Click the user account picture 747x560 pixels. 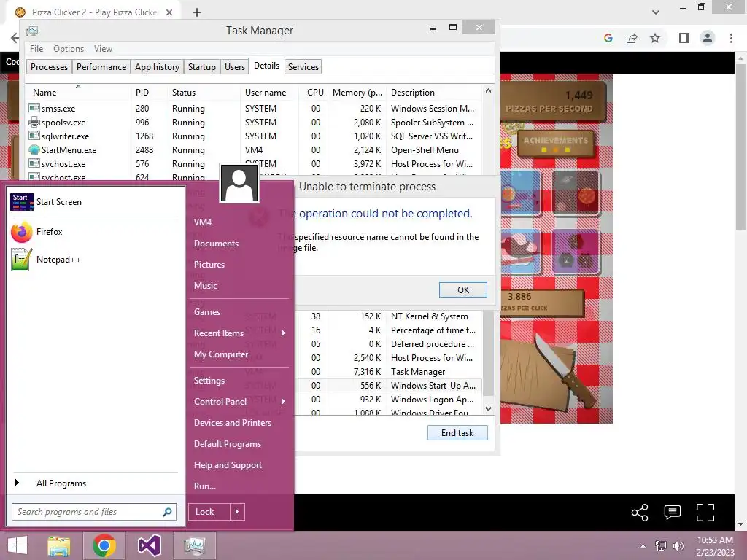pyautogui.click(x=239, y=183)
